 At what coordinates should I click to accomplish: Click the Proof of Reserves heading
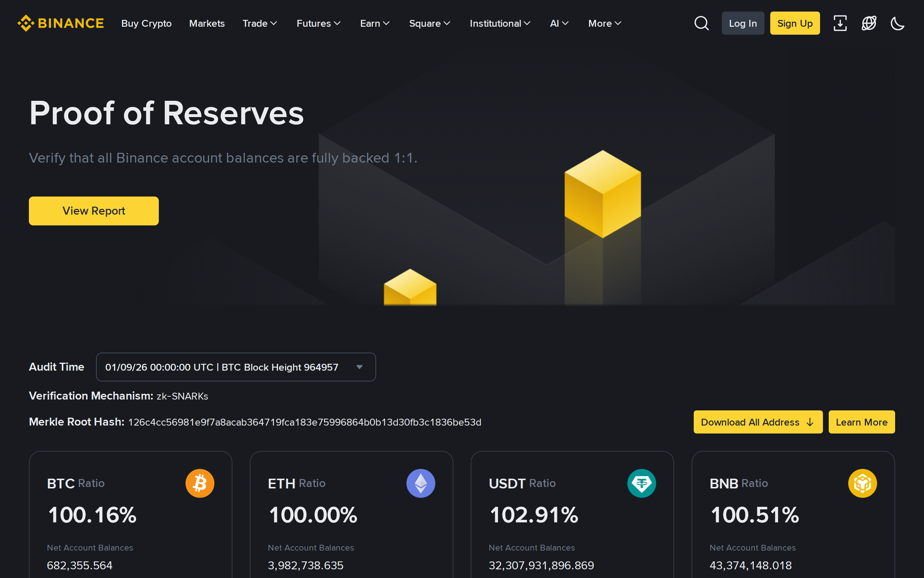[166, 113]
